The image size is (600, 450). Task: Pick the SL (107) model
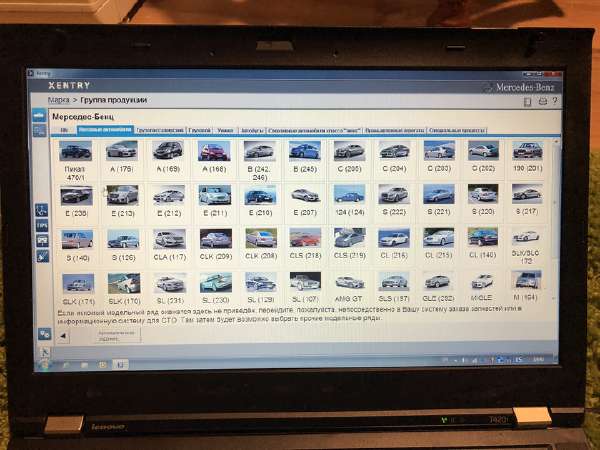tap(305, 287)
